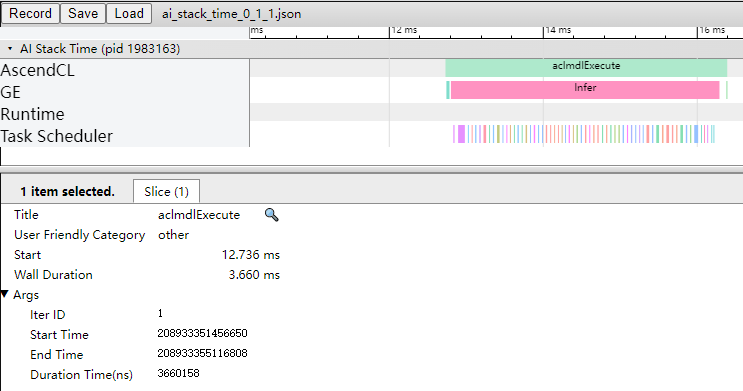This screenshot has width=743, height=391.
Task: Select the AscendCL track label
Action: (x=37, y=70)
